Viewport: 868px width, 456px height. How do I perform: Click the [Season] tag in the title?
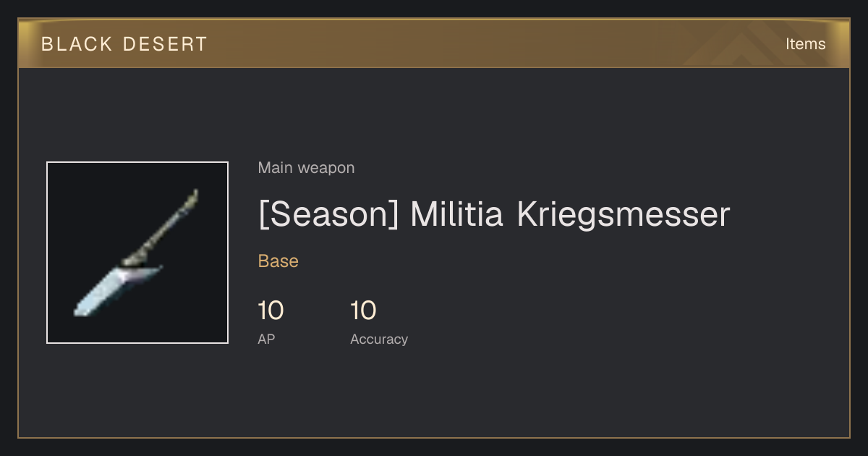pyautogui.click(x=328, y=214)
